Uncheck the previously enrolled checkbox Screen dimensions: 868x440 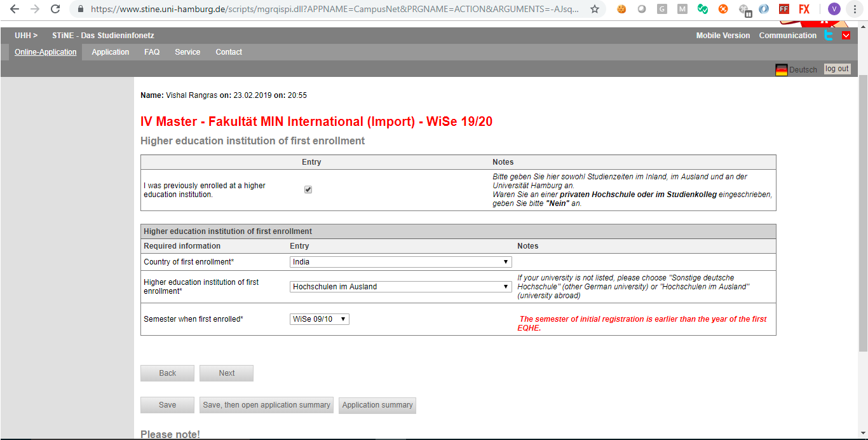pos(308,189)
